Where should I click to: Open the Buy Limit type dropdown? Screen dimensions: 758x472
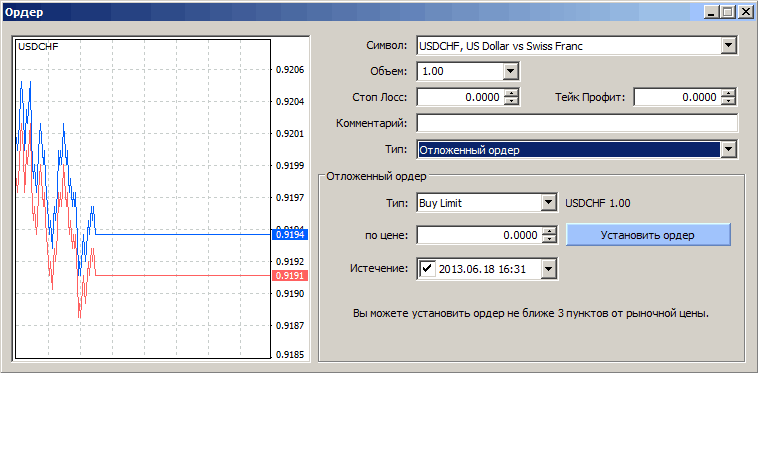(x=548, y=203)
